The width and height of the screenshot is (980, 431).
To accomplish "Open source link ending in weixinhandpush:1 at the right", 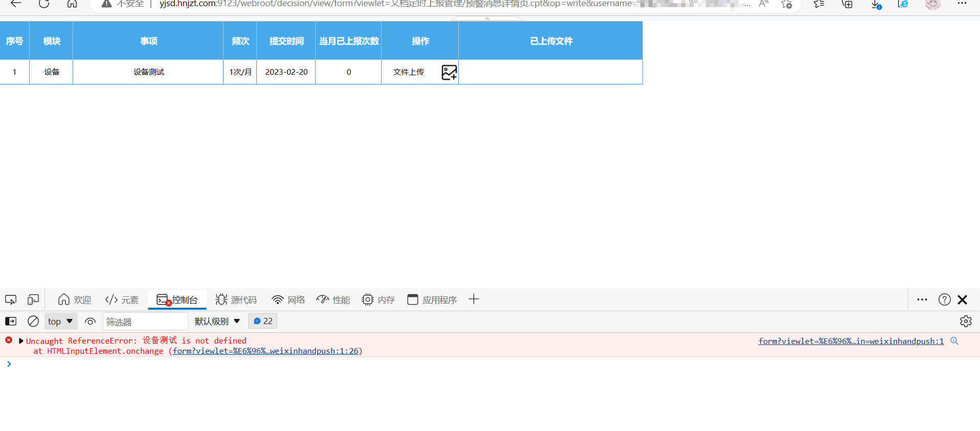I will click(851, 341).
